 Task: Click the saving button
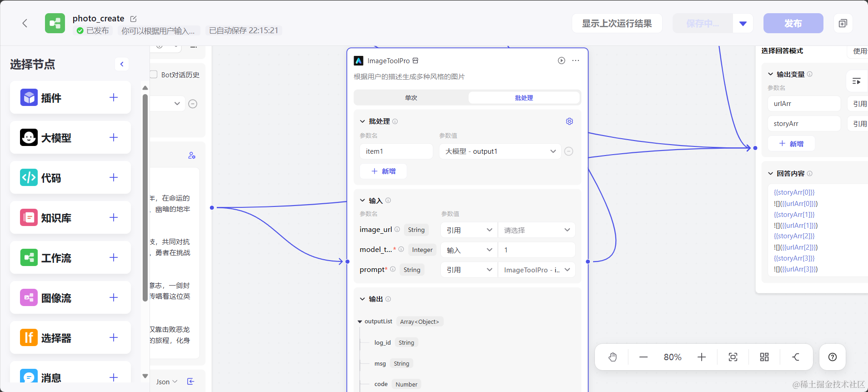point(703,23)
